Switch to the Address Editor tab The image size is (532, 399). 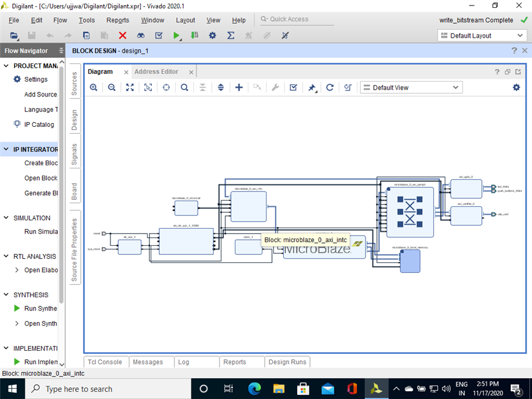(156, 71)
